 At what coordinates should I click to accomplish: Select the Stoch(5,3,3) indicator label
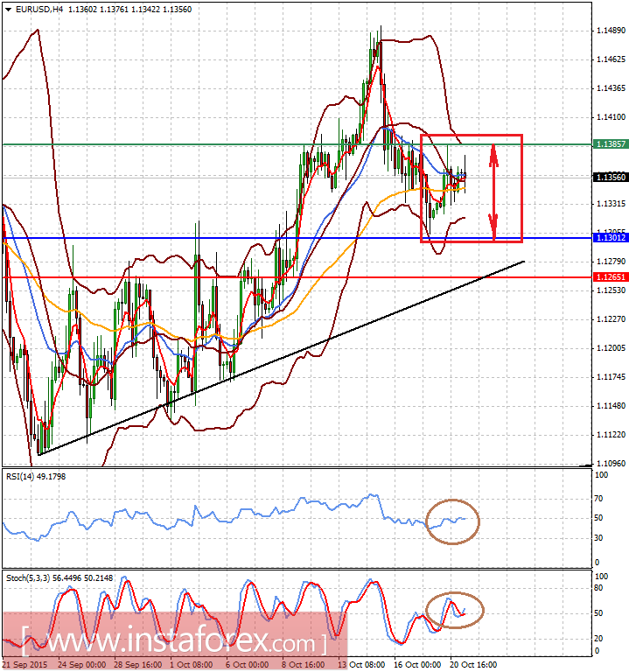[x=59, y=578]
